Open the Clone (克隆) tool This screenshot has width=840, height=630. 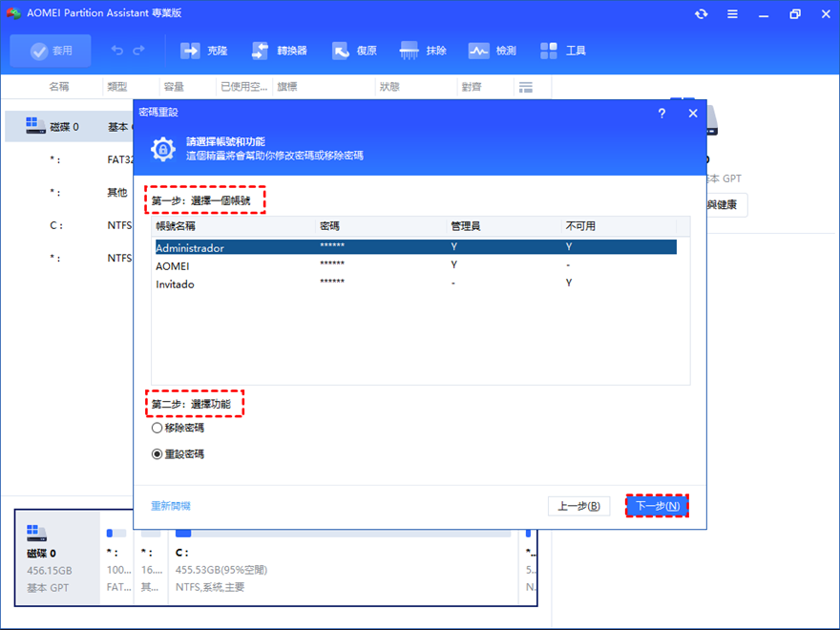203,51
